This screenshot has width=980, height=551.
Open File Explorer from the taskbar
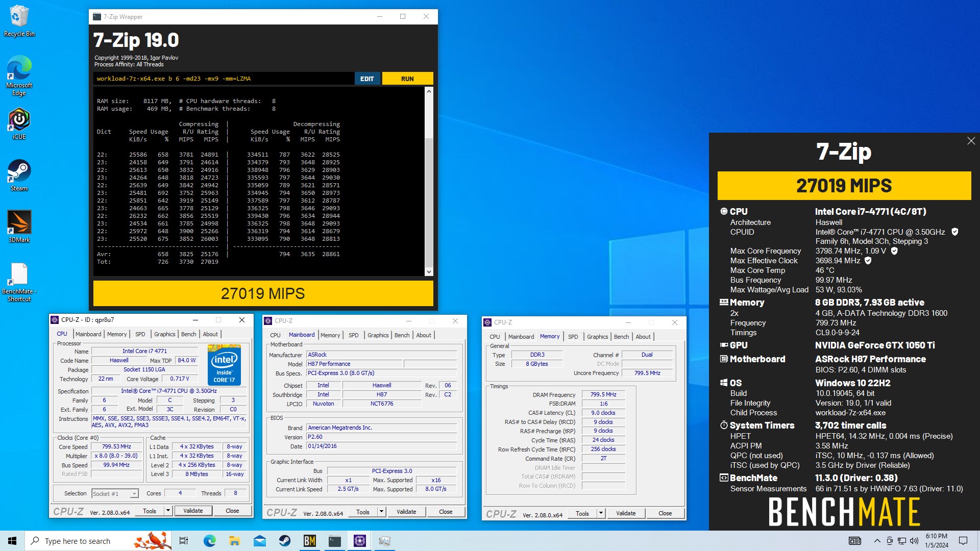(235, 541)
